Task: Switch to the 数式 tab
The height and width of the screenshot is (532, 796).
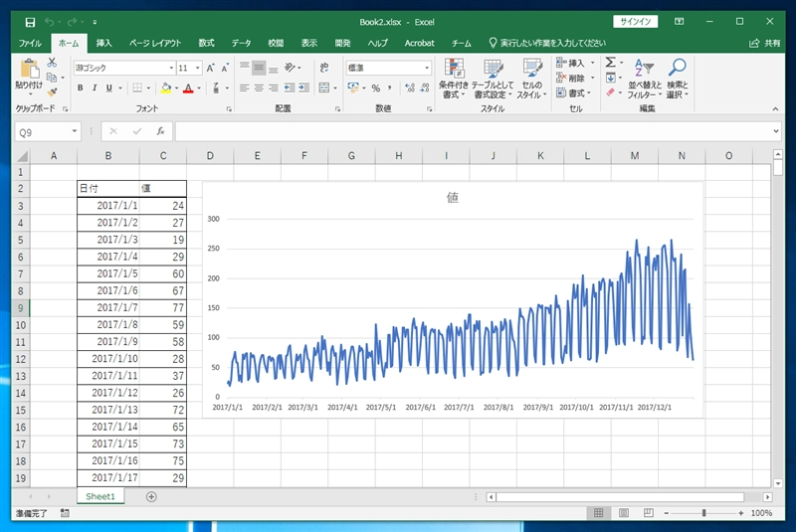Action: (206, 43)
